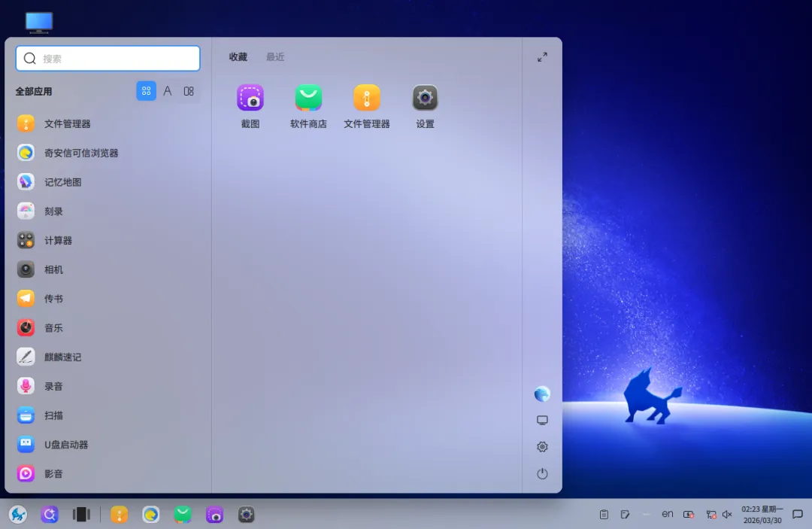Screen dimensions: 812x529
Task: Open browser icon on taskbar
Action: pos(150,515)
